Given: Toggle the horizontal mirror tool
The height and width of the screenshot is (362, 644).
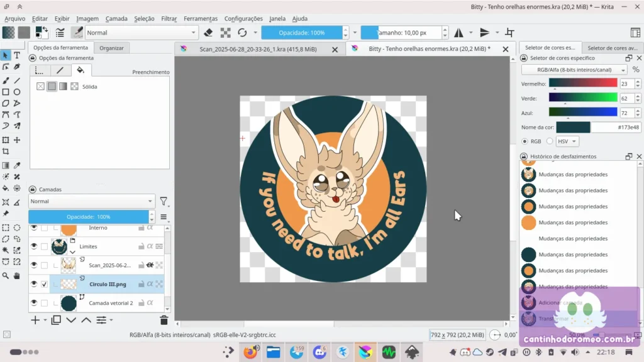Looking at the screenshot, I should (458, 33).
